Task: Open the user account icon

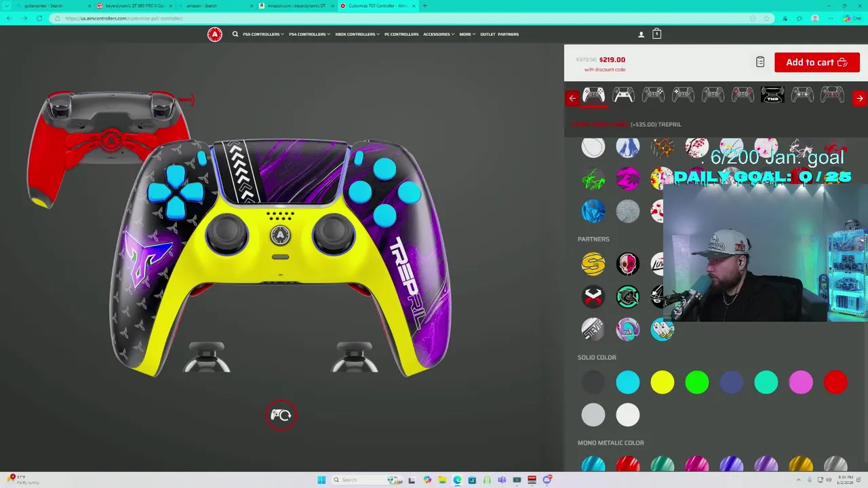Action: [x=641, y=34]
